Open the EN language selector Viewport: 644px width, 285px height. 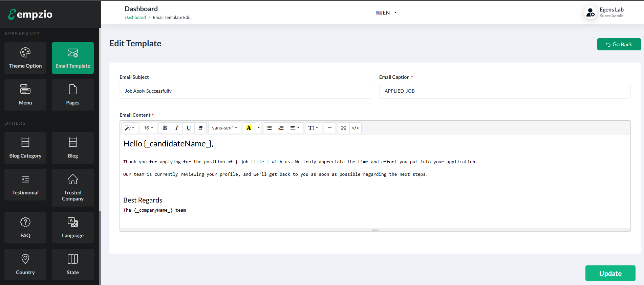(x=386, y=13)
